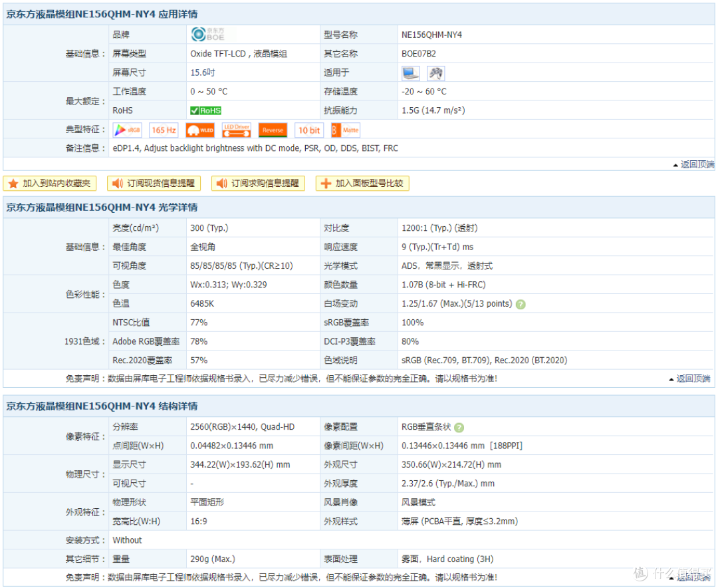The height and width of the screenshot is (588, 718).
Task: Click 订阅求购信息提醒 button
Action: click(258, 184)
